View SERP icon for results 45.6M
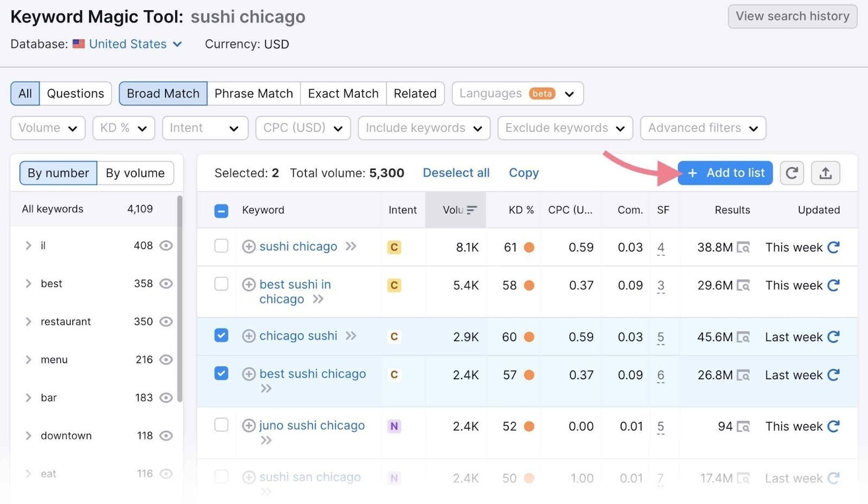868x504 pixels. [743, 337]
